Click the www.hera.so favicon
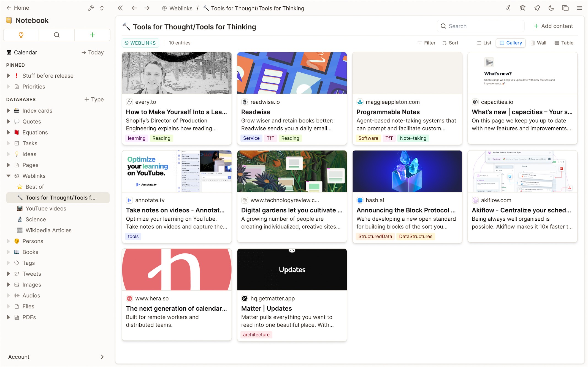 click(129, 298)
